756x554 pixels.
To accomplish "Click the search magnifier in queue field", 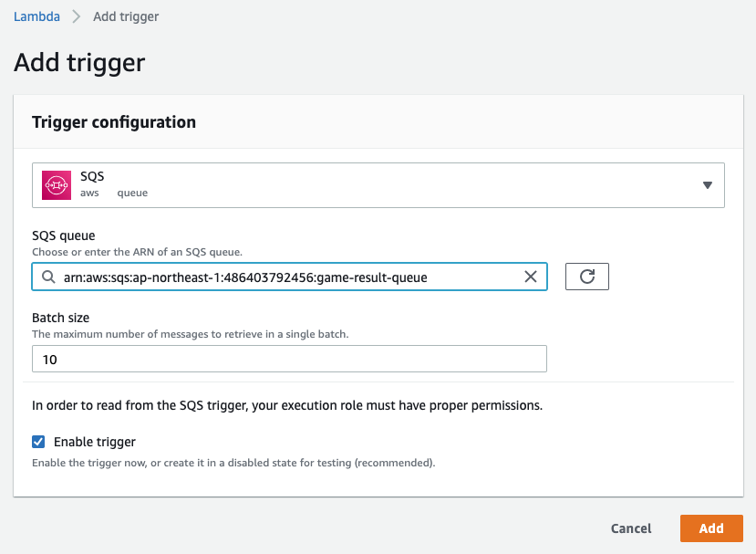I will click(x=48, y=277).
